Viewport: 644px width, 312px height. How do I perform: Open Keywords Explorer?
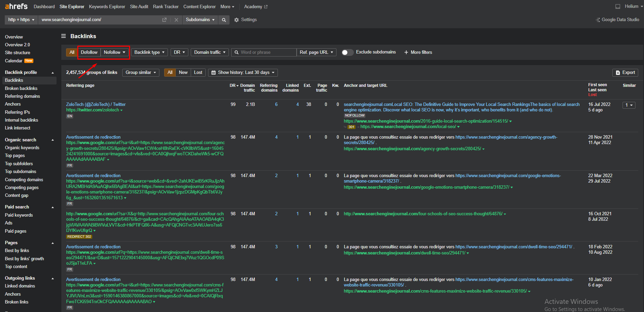[x=107, y=6]
